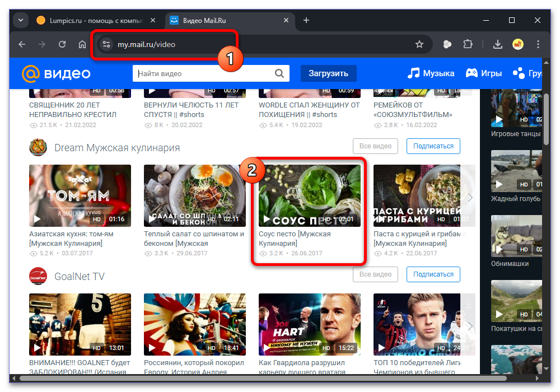Open the Как Гвардиола разрушил карьеру title
Image resolution: width=560 pixels, height=392 pixels.
coord(302,367)
